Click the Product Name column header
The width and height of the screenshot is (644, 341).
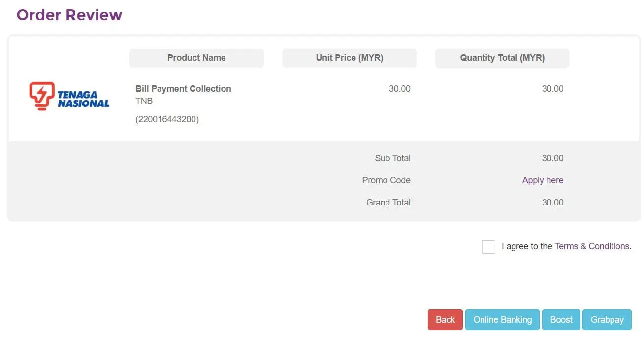click(x=196, y=58)
